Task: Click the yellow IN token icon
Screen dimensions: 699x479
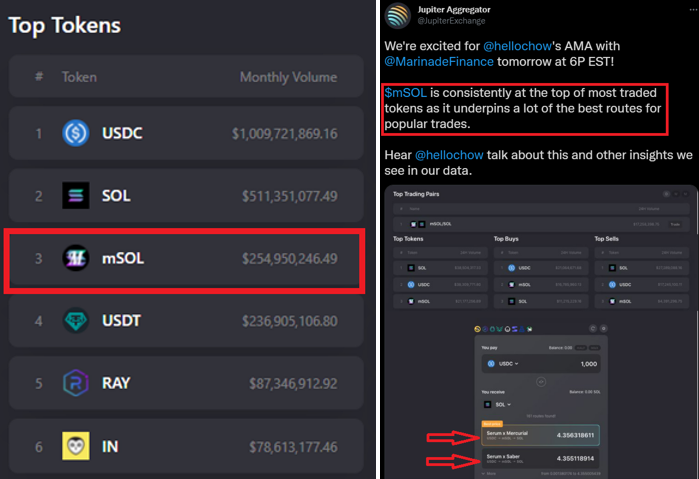Action: coord(76,446)
